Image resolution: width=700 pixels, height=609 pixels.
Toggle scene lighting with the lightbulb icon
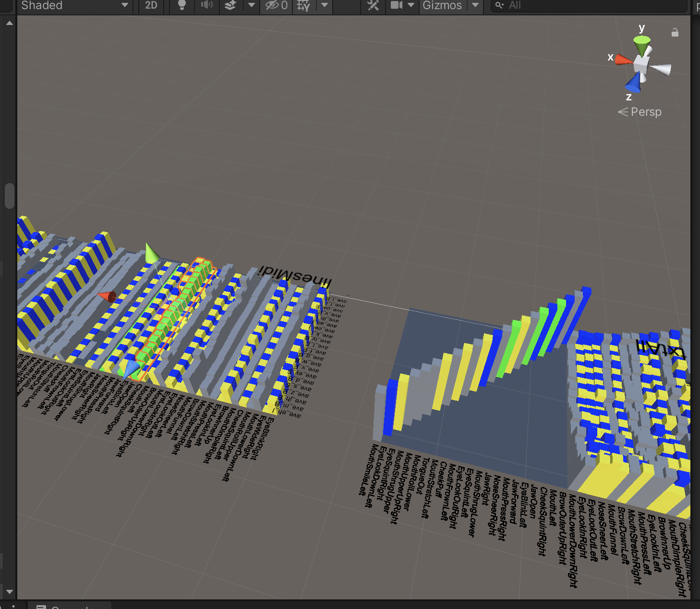pyautogui.click(x=181, y=5)
